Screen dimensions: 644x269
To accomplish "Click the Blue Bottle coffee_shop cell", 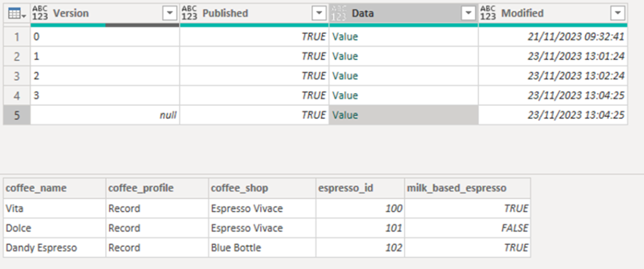I will pyautogui.click(x=262, y=248).
